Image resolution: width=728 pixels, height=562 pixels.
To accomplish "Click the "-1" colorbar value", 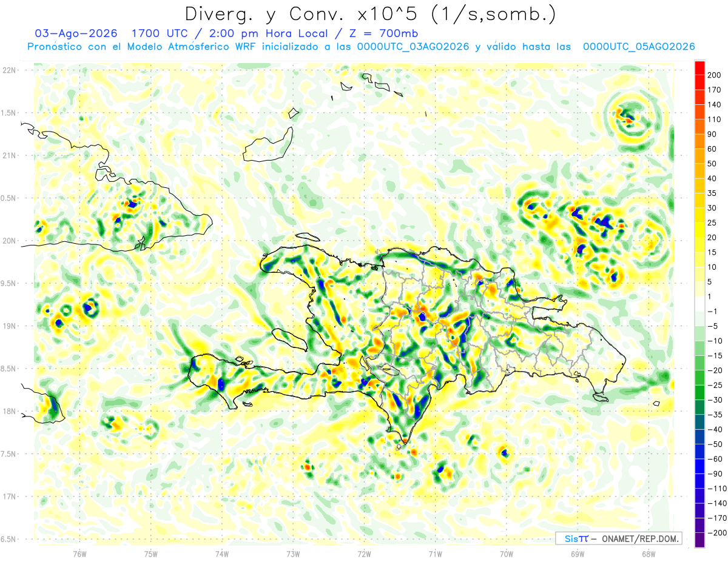I will (x=713, y=311).
